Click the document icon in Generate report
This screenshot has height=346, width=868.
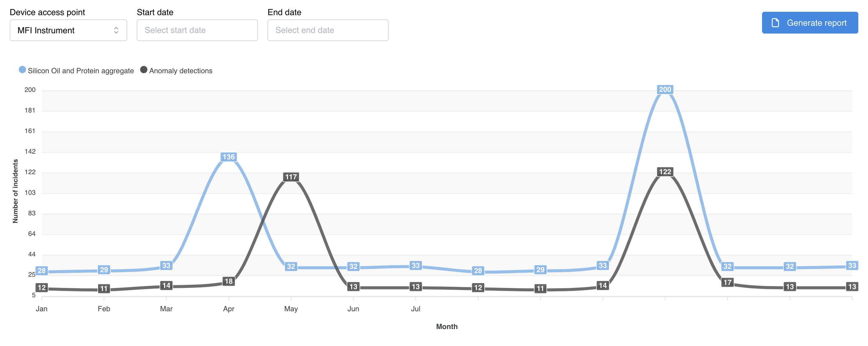click(x=775, y=23)
